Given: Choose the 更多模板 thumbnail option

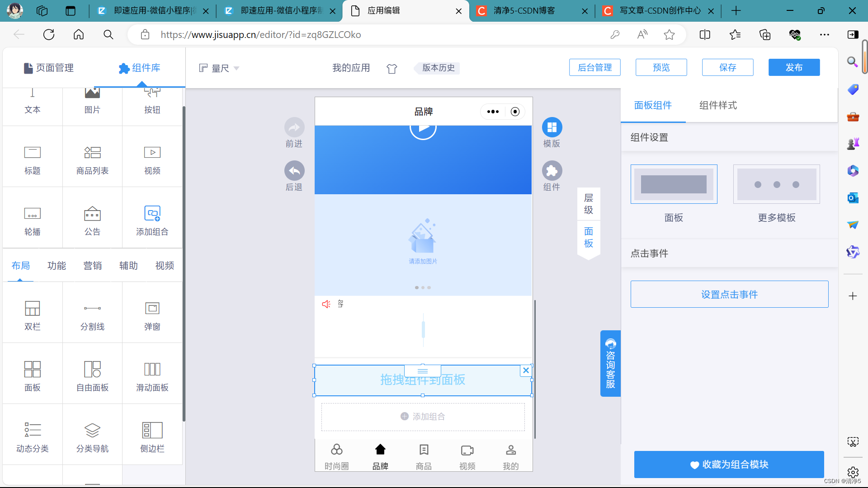Looking at the screenshot, I should coord(776,184).
